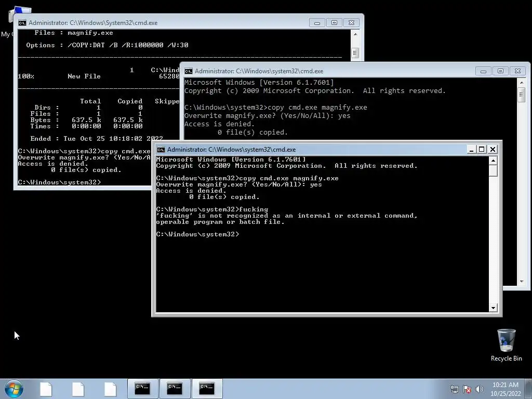This screenshot has width=532, height=399.
Task: Open the Windows Start orb
Action: coord(14,389)
